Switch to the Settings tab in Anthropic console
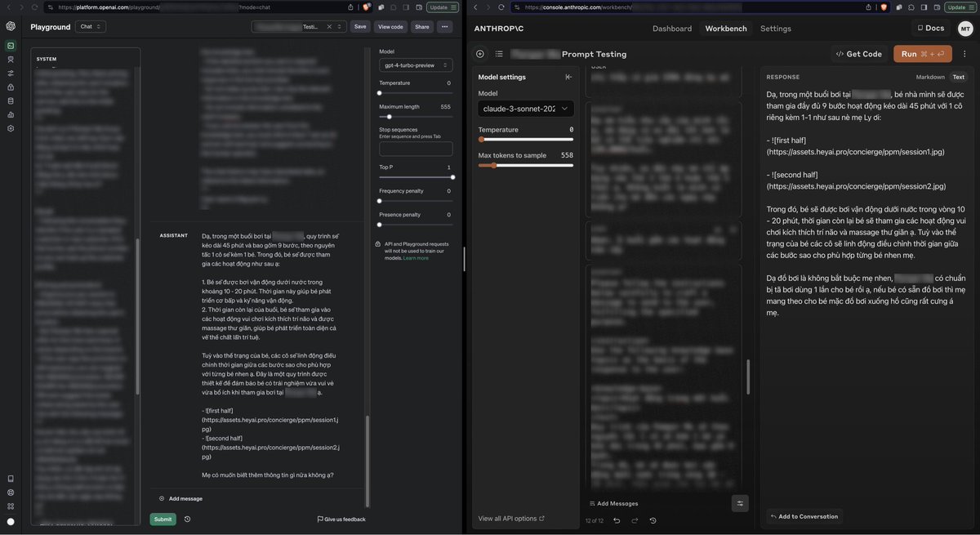The height and width of the screenshot is (535, 980). pyautogui.click(x=776, y=29)
